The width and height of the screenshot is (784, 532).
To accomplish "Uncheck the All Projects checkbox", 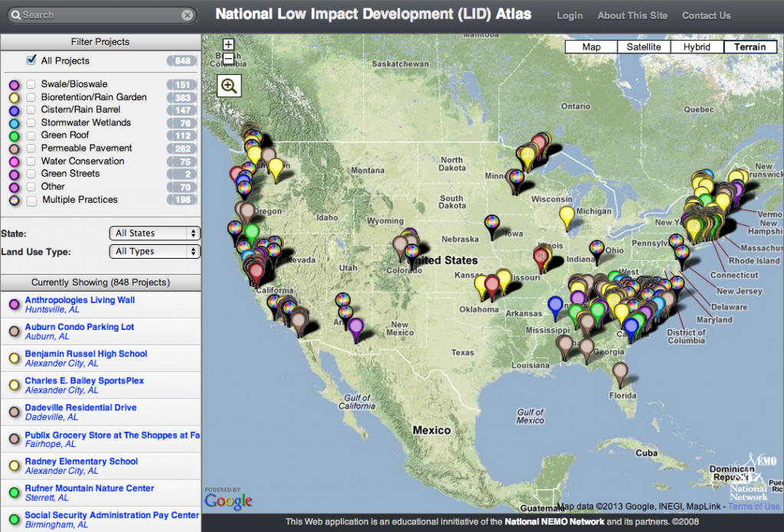I will (31, 60).
